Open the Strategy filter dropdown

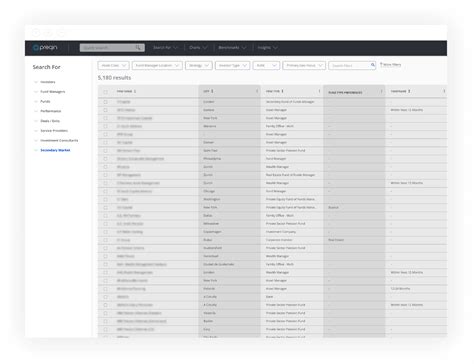click(x=199, y=65)
